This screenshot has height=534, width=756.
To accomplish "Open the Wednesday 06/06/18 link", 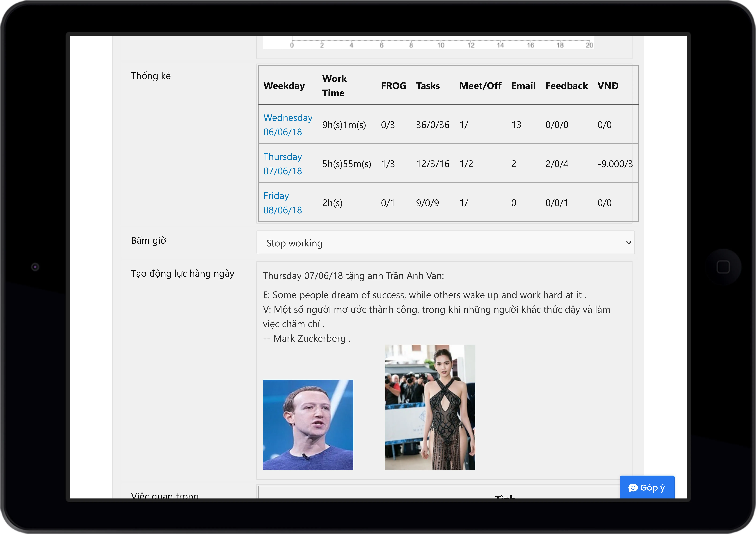I will click(288, 124).
